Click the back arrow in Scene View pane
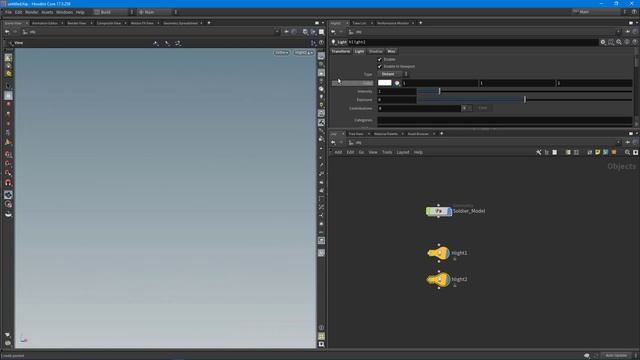Viewport: 640px width, 360px height. [x=7, y=32]
